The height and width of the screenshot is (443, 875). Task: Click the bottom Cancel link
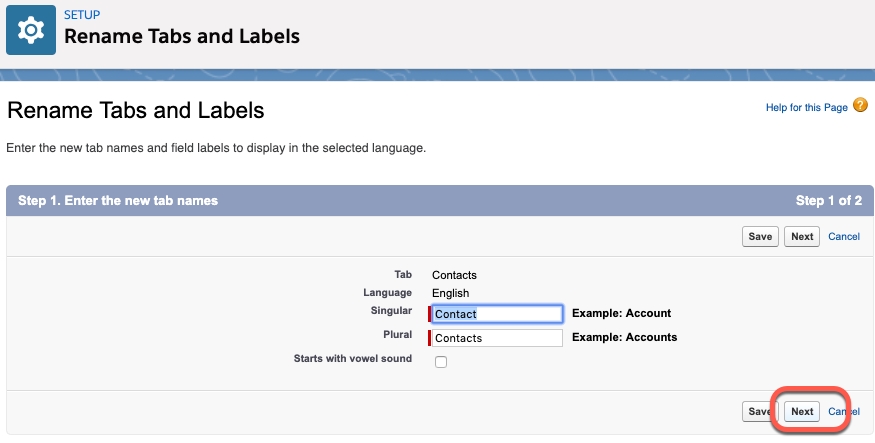(x=844, y=411)
